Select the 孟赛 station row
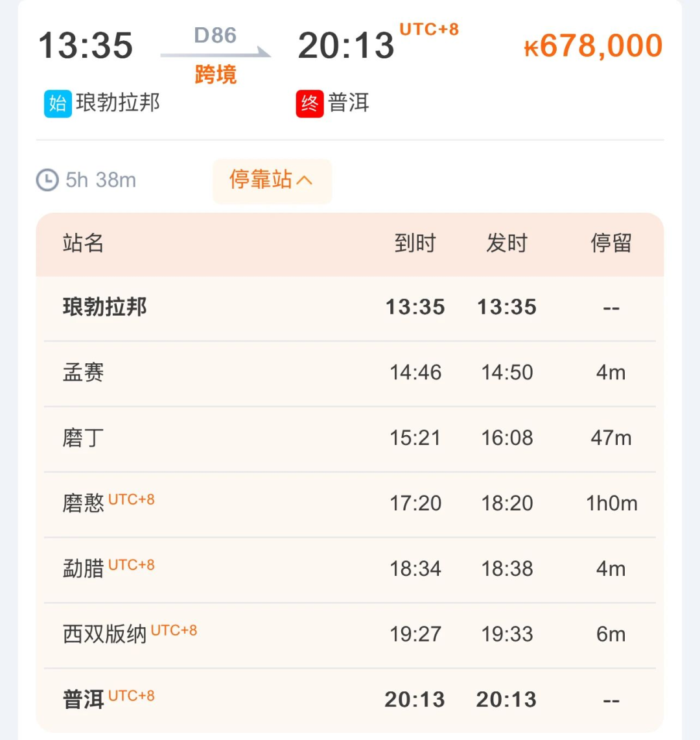Image resolution: width=700 pixels, height=740 pixels. (350, 374)
